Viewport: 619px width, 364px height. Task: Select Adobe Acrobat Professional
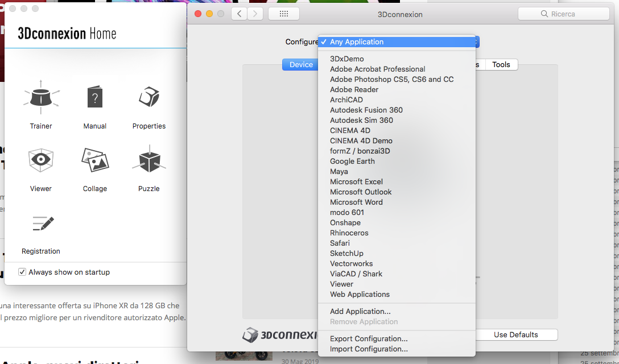coord(397,69)
